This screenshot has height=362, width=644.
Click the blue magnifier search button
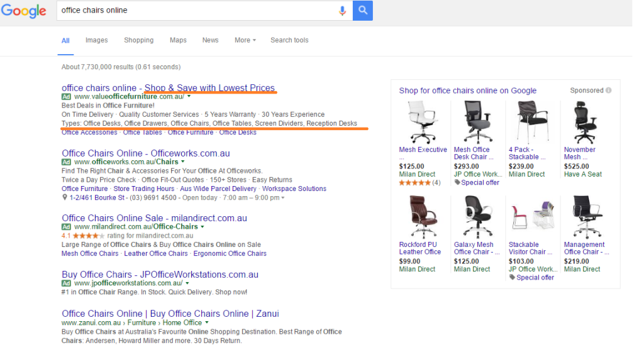pos(363,11)
